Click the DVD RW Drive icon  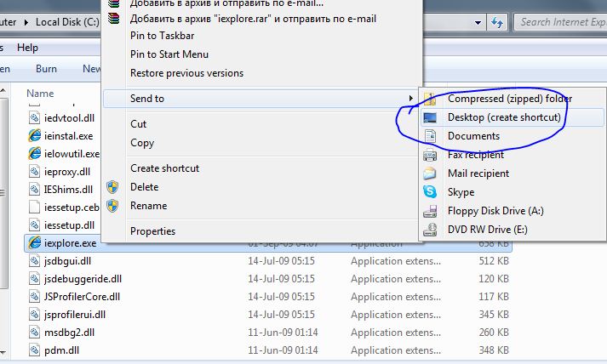tap(430, 230)
